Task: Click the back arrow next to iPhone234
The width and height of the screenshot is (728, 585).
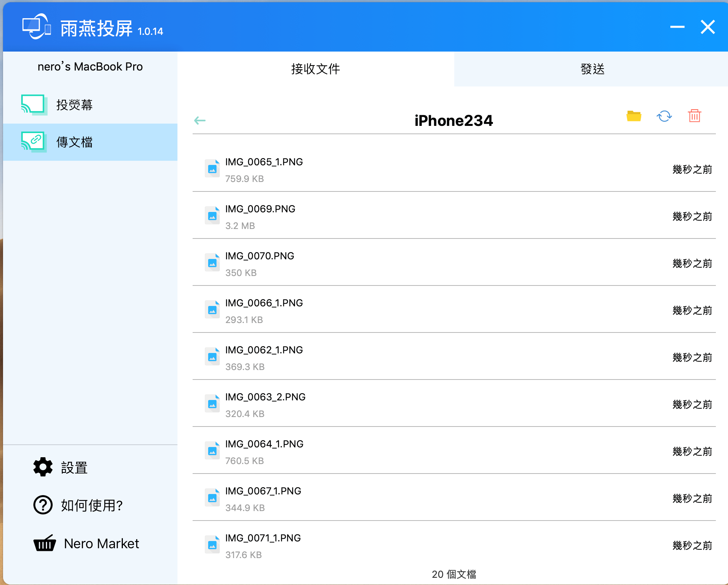Action: (x=200, y=121)
